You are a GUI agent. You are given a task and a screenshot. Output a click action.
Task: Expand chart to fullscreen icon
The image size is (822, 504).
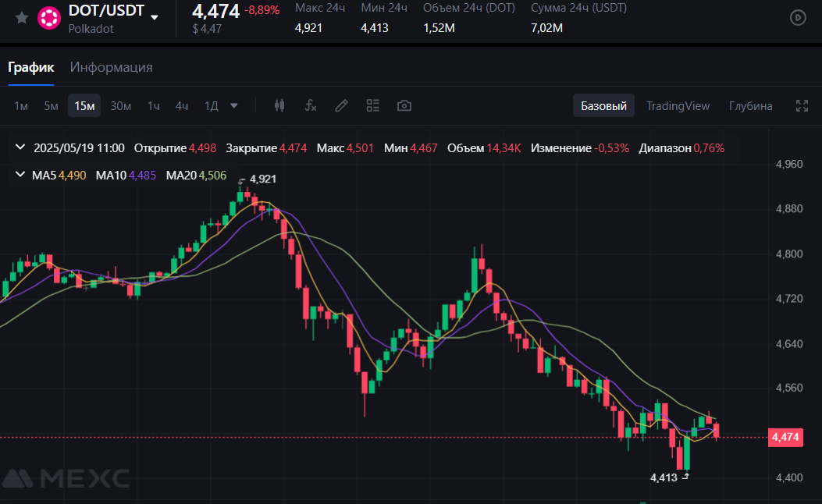(x=802, y=106)
